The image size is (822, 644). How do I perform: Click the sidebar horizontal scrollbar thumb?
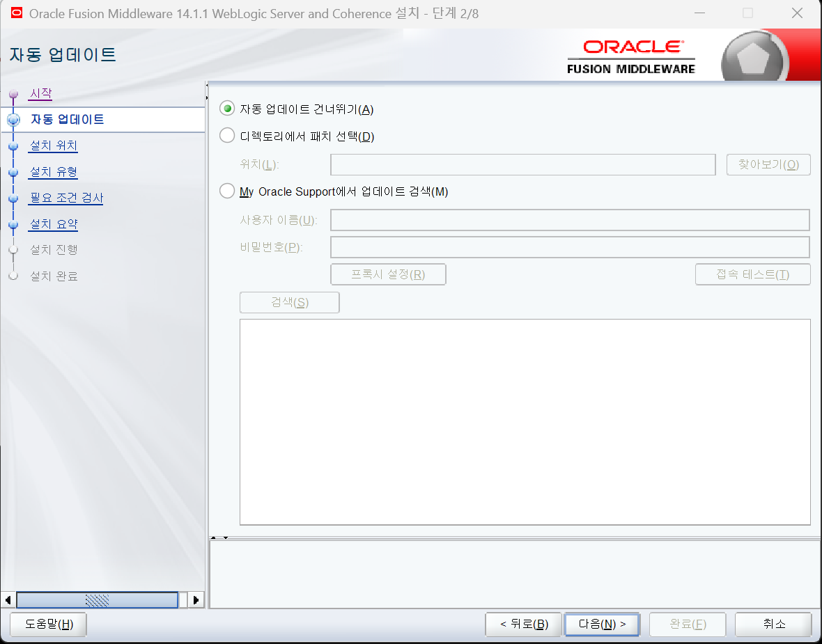(97, 600)
